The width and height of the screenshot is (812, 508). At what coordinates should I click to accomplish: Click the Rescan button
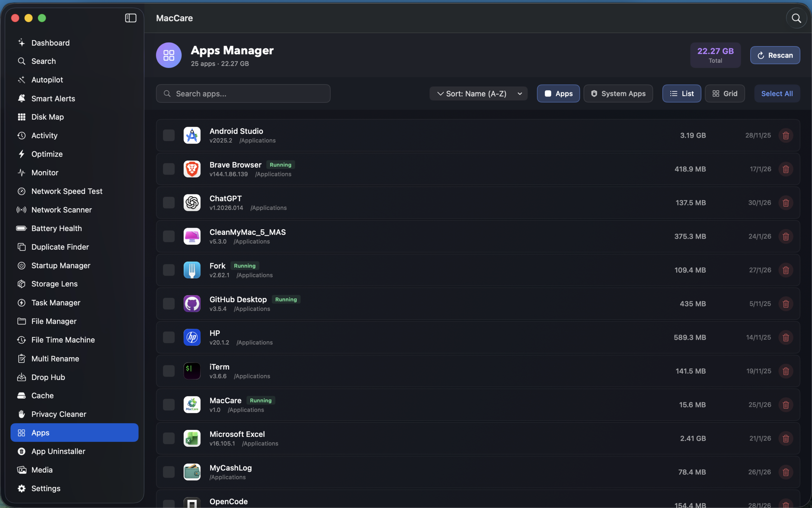[775, 55]
